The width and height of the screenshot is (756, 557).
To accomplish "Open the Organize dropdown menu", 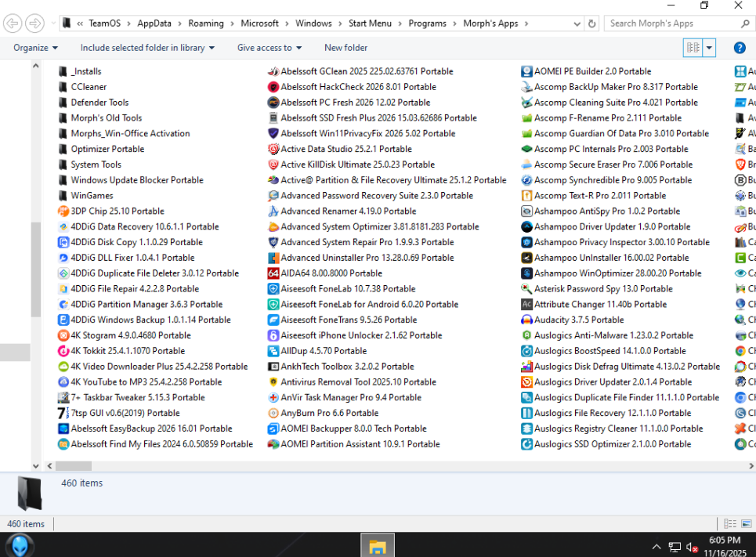I will [x=36, y=48].
